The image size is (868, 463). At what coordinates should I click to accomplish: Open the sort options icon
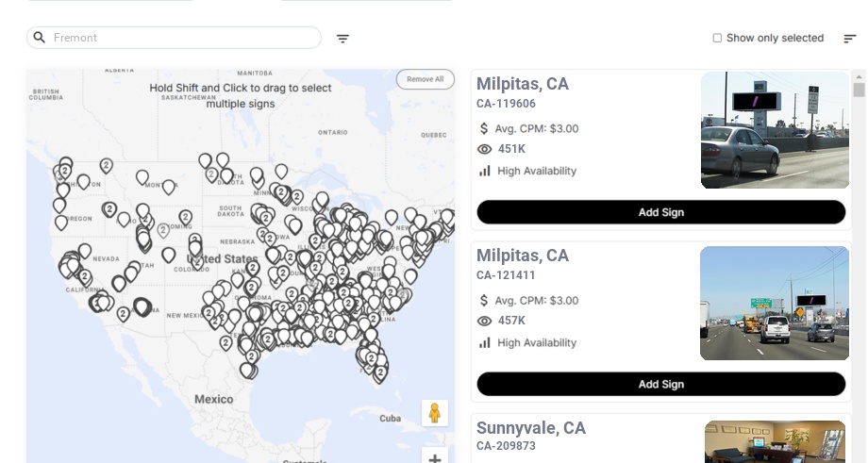[849, 39]
